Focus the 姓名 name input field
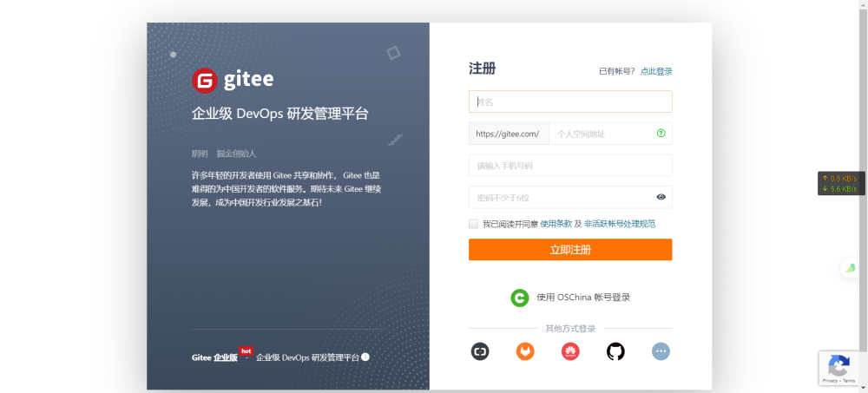868x393 pixels. (570, 102)
